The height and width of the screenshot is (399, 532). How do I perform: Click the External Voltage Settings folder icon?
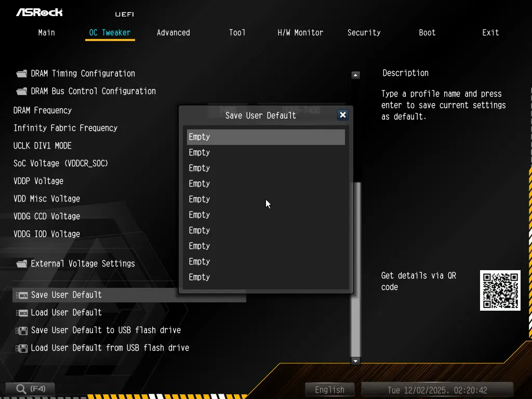[x=21, y=264]
